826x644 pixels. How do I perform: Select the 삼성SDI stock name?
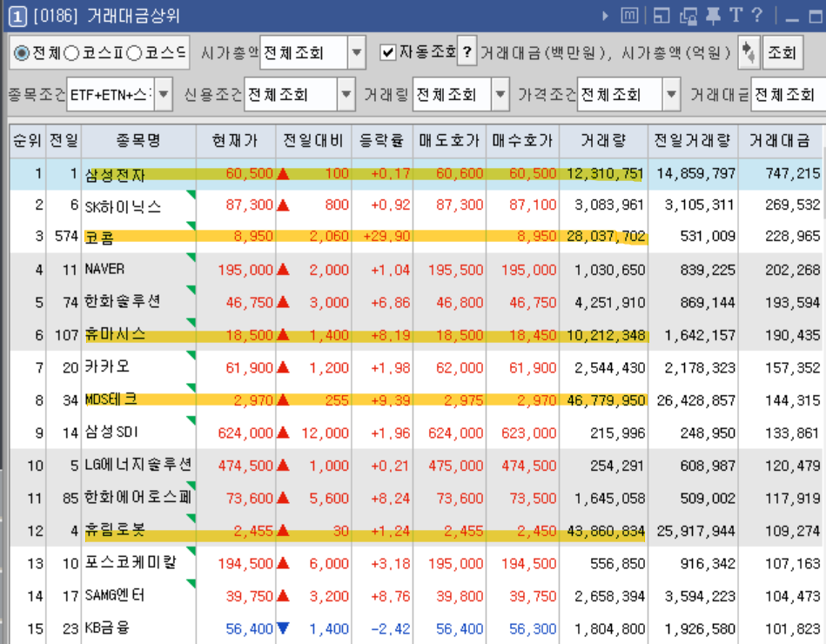pos(111,433)
